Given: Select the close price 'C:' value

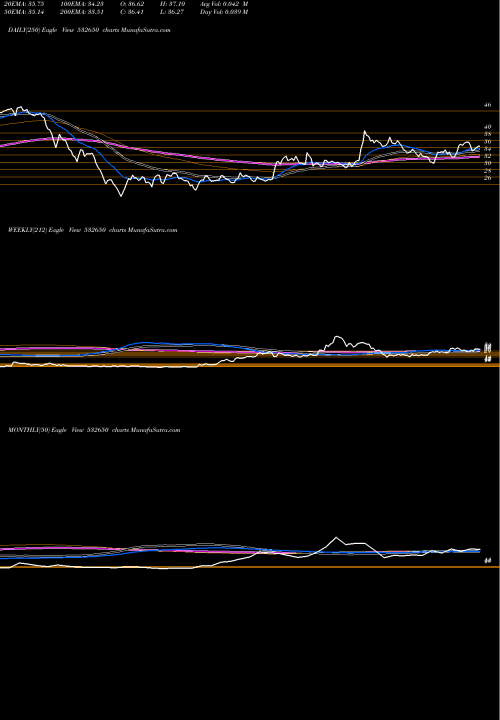Looking at the screenshot, I should click(132, 12).
